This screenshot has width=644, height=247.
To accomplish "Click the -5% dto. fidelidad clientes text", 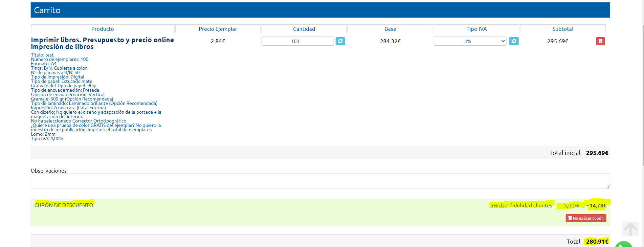I will (x=520, y=205).
